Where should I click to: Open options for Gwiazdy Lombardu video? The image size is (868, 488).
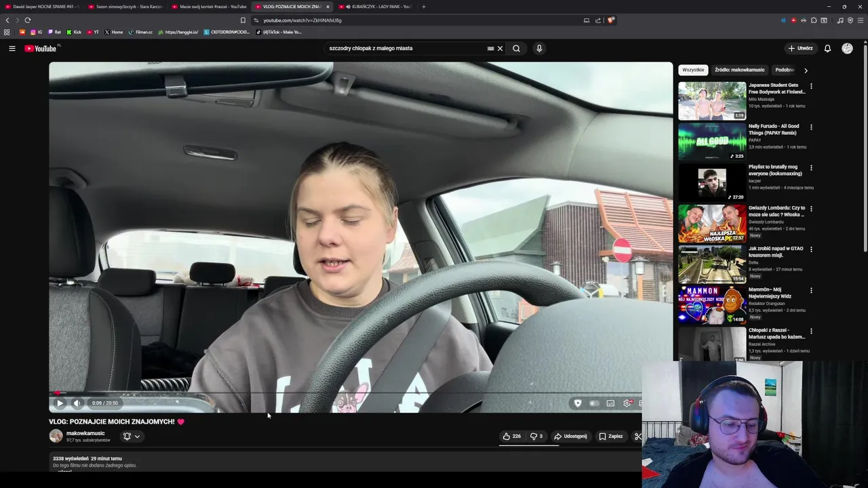[811, 209]
